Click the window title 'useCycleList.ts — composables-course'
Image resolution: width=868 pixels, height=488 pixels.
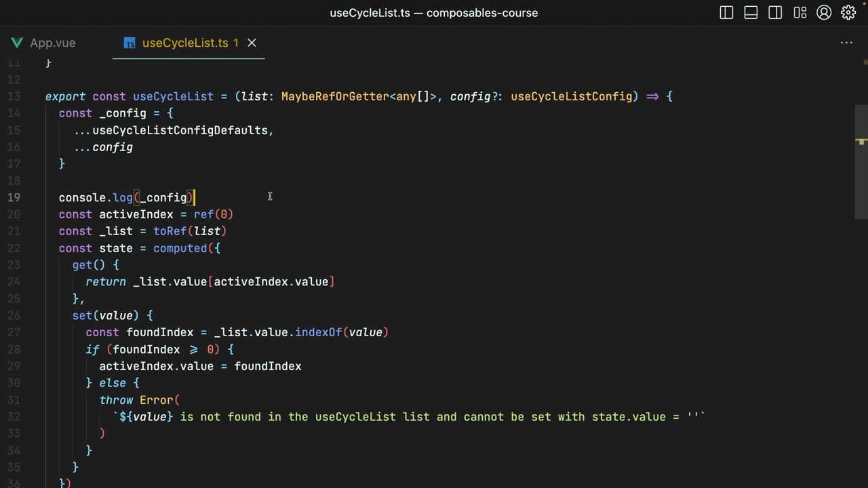coord(434,13)
